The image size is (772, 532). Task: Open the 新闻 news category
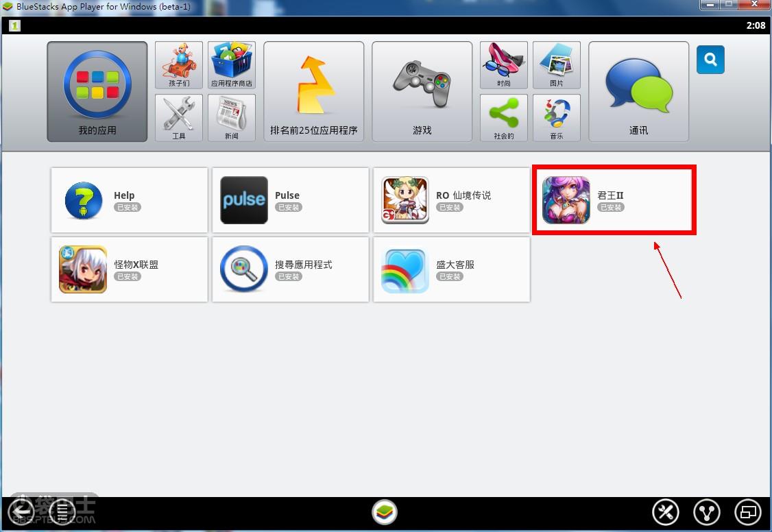tap(232, 118)
